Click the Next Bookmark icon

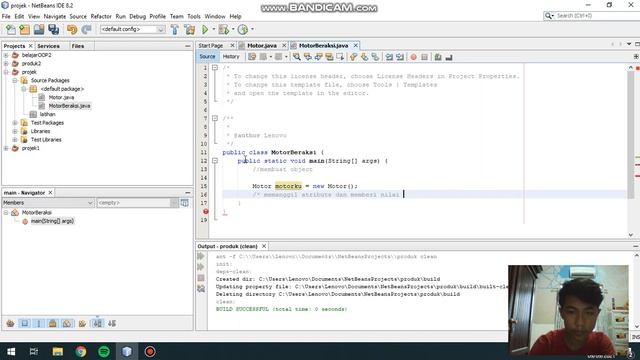coord(364,57)
